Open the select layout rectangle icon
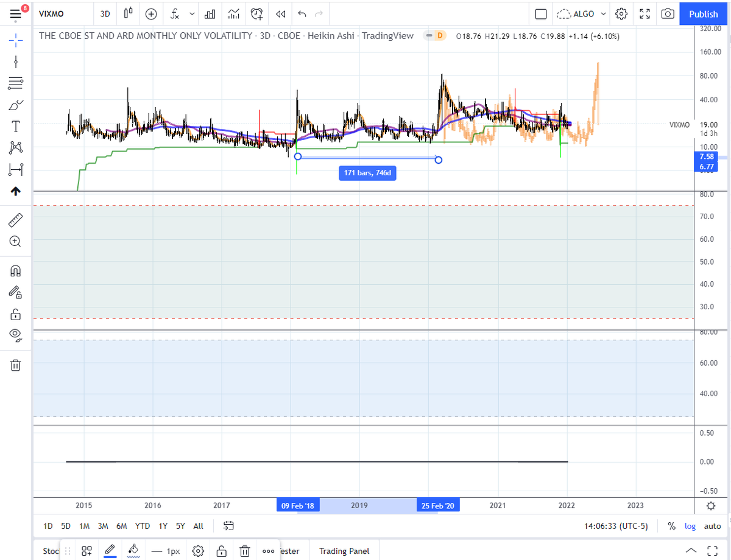Image resolution: width=731 pixels, height=560 pixels. (x=540, y=13)
